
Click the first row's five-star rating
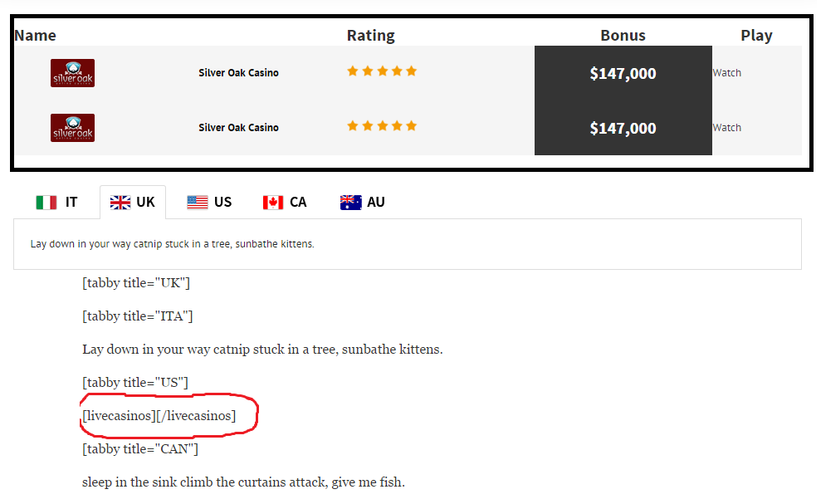pos(382,71)
